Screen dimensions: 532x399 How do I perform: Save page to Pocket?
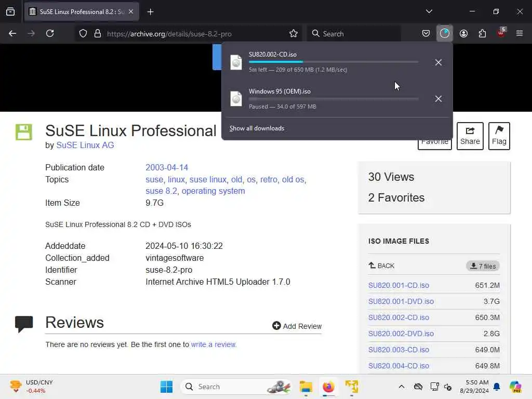click(426, 33)
